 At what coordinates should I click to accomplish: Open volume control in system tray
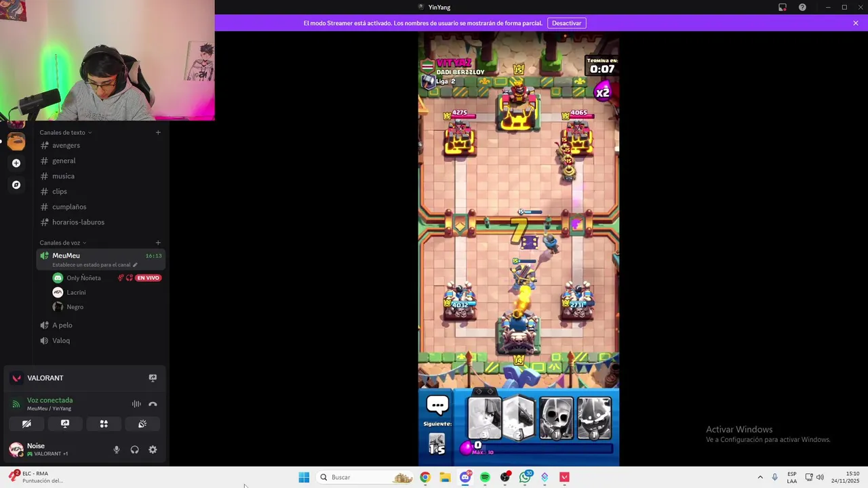pos(820,477)
